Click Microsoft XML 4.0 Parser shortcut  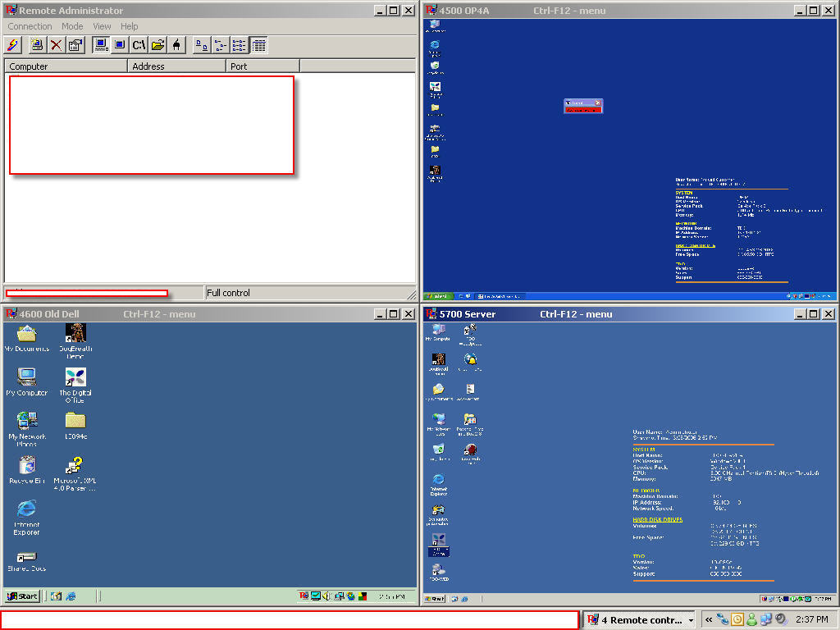[75, 473]
